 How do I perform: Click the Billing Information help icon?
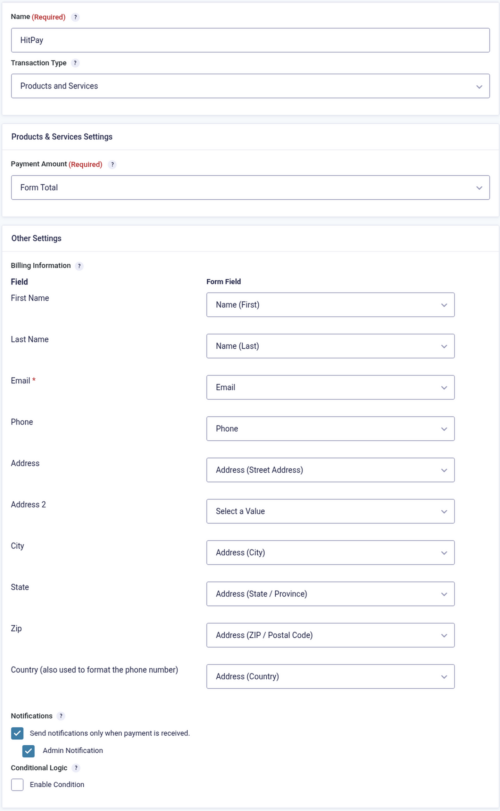tap(79, 266)
